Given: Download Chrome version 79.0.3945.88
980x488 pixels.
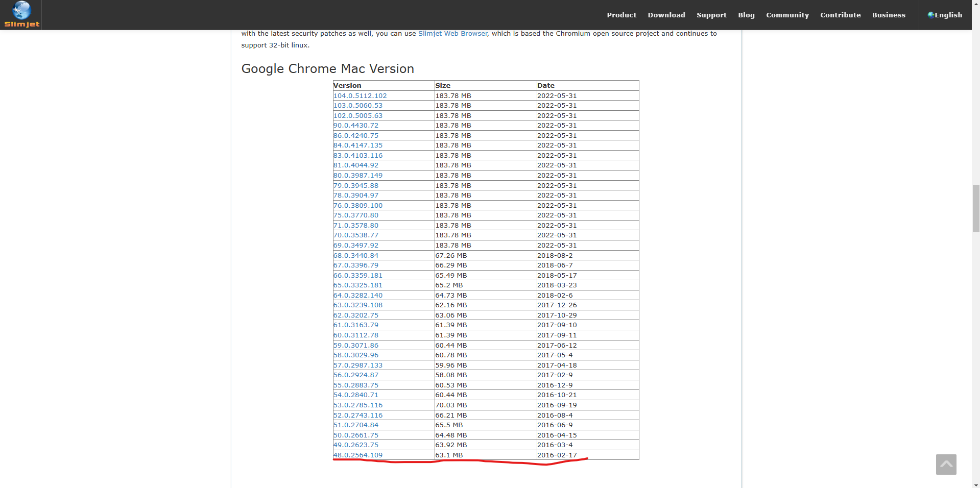Looking at the screenshot, I should click(x=356, y=186).
